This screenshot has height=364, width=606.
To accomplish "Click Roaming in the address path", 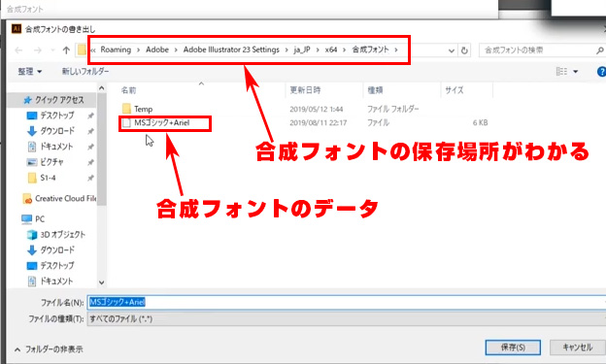I will 116,50.
